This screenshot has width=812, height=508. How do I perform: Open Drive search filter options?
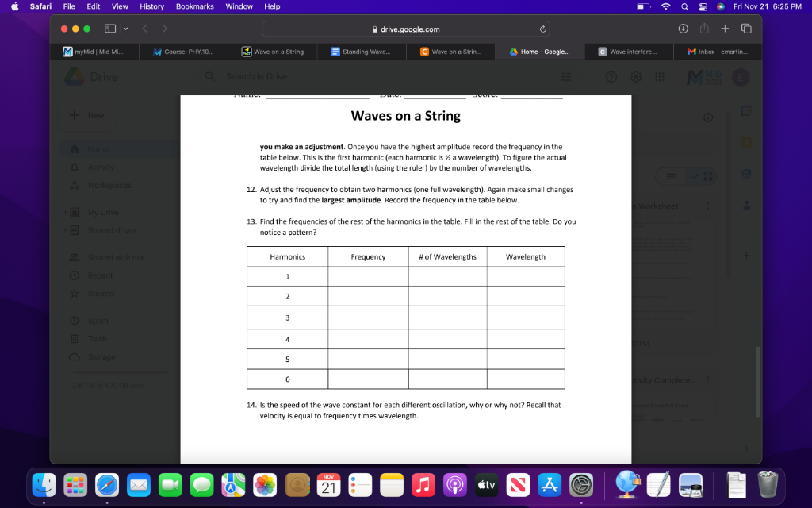point(565,77)
